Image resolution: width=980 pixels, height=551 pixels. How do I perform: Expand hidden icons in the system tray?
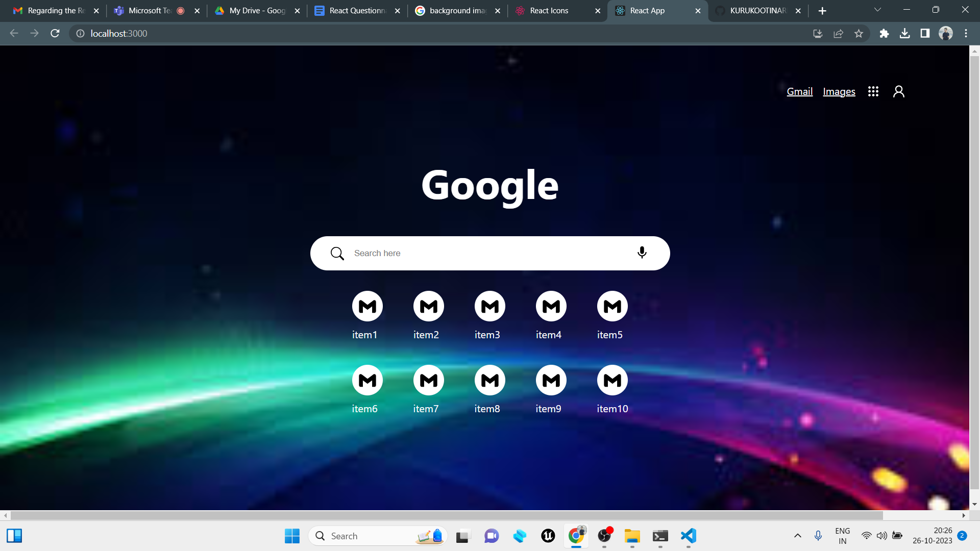coord(798,536)
